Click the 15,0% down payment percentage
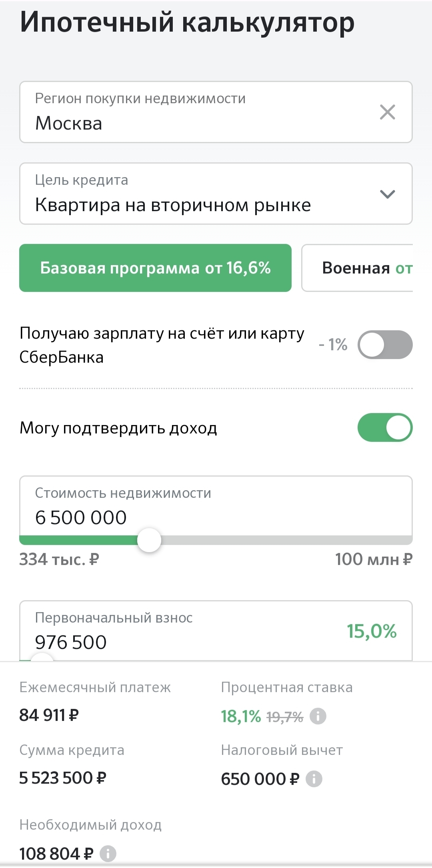This screenshot has height=868, width=432. point(371,631)
